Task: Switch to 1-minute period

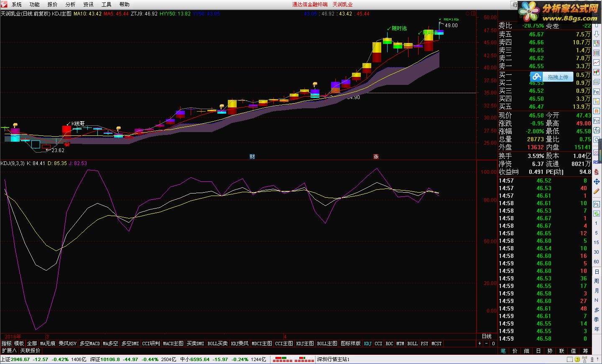Action: 597,224
